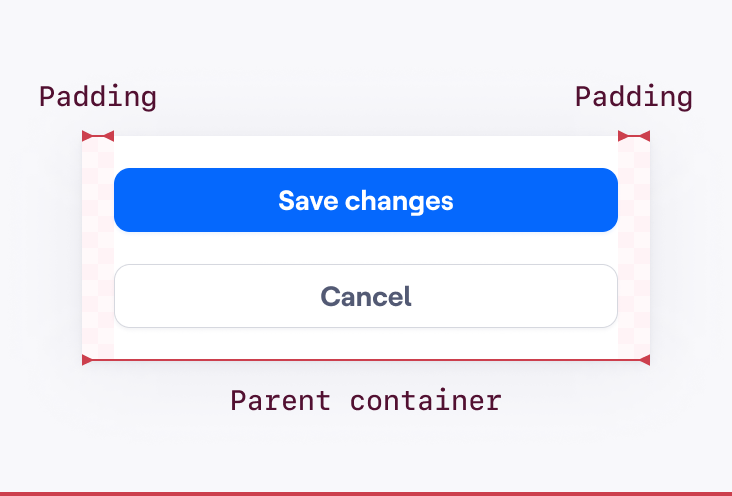Click the right arrowhead of container line
Viewport: 732px width, 496px height.
point(645,360)
